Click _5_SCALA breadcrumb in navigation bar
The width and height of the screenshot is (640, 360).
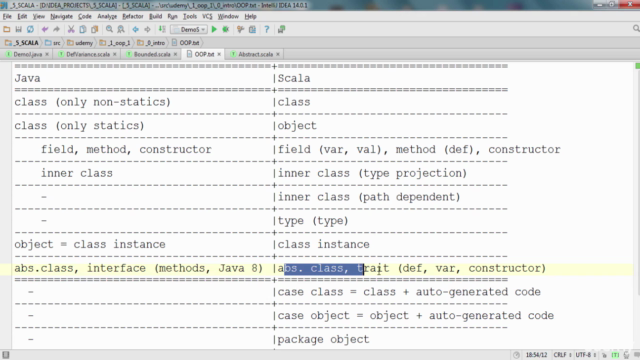(x=22, y=42)
